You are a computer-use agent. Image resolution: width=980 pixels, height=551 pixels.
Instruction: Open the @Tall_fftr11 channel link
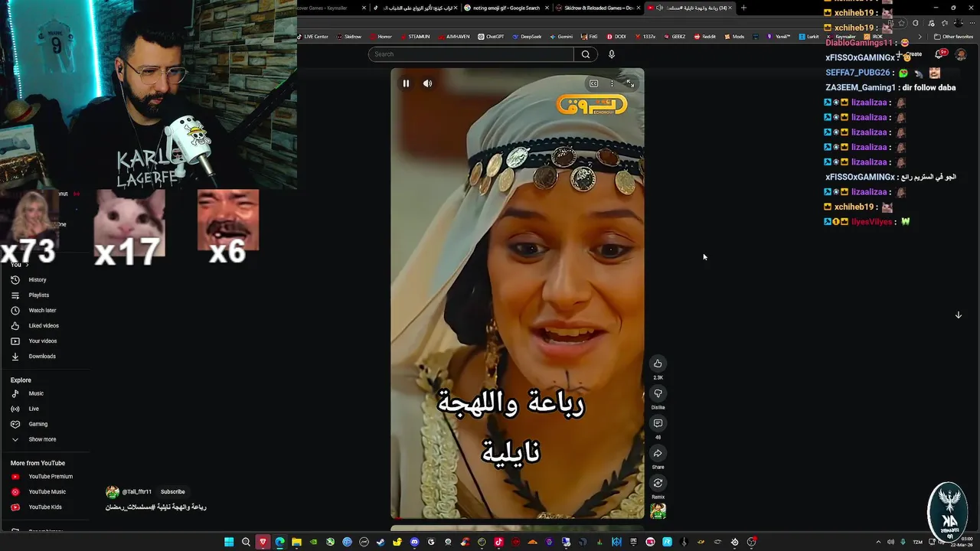137,492
